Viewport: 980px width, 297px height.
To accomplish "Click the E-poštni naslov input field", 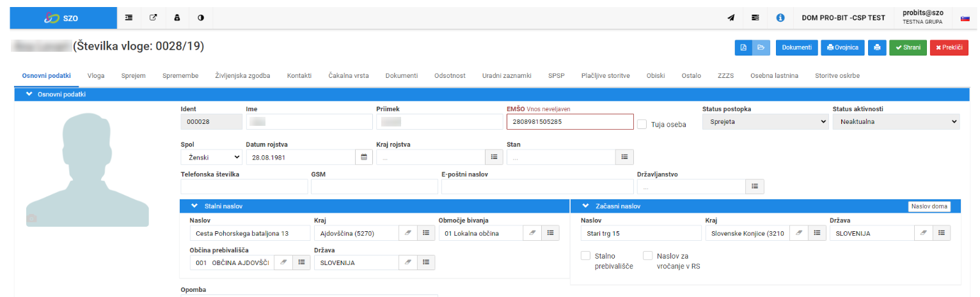I will [x=537, y=186].
